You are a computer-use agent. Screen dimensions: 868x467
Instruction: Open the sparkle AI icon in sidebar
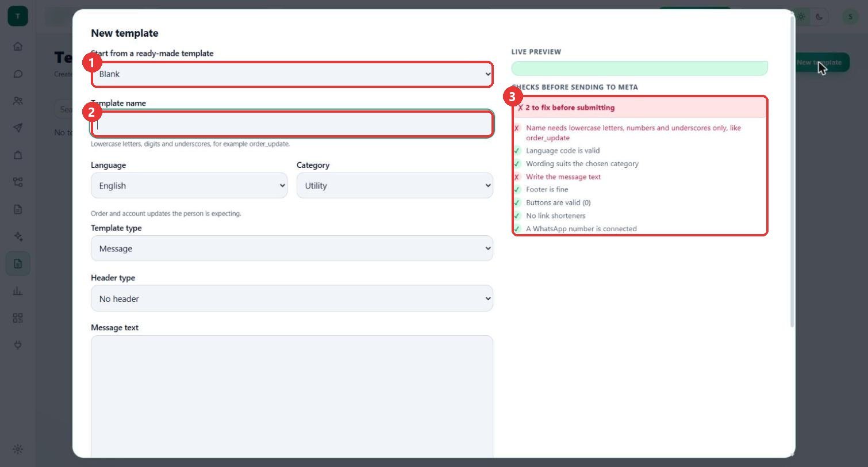pos(18,236)
